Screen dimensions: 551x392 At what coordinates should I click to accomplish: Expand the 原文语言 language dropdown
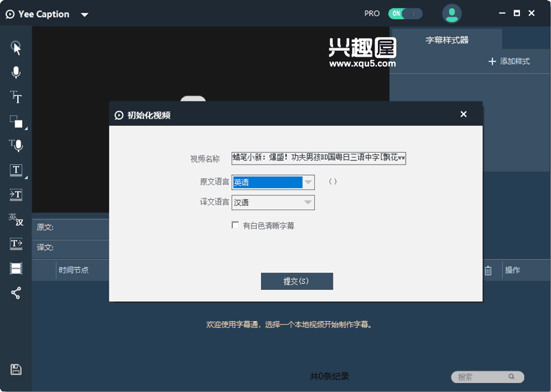tap(309, 183)
